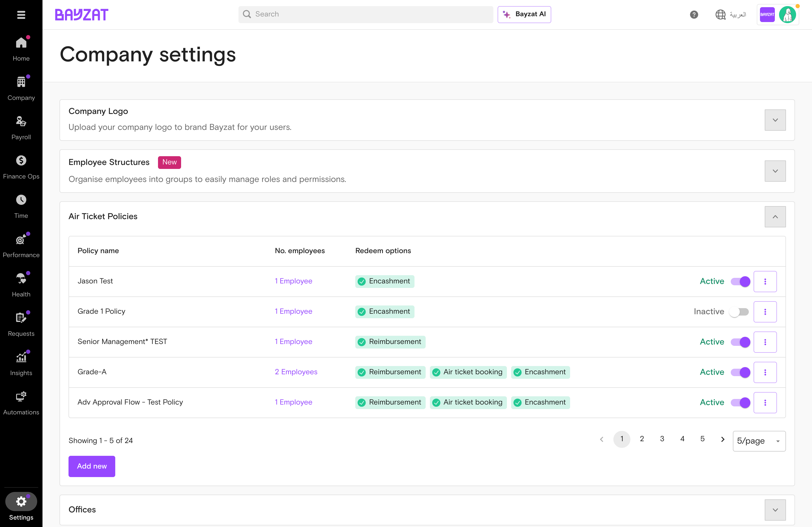Open Company section in sidebar
Viewport: 812px width, 527px height.
click(x=21, y=88)
